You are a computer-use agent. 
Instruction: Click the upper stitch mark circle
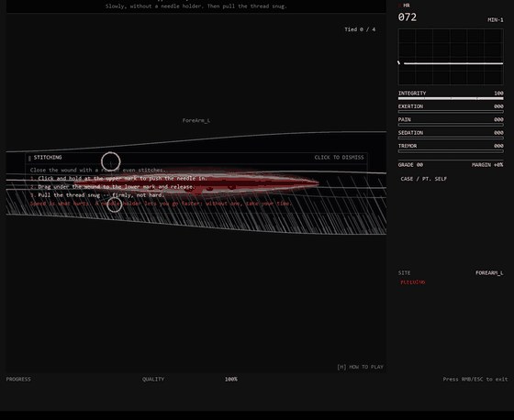111,161
